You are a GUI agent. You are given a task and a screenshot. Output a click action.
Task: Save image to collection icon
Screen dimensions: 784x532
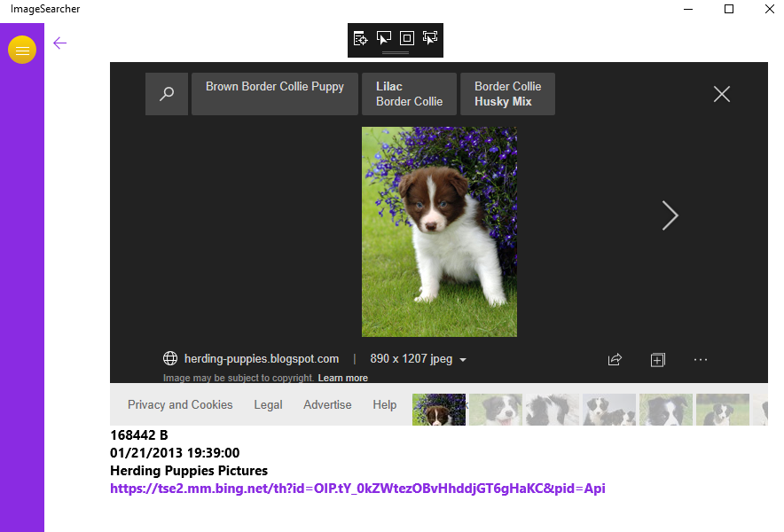(657, 359)
